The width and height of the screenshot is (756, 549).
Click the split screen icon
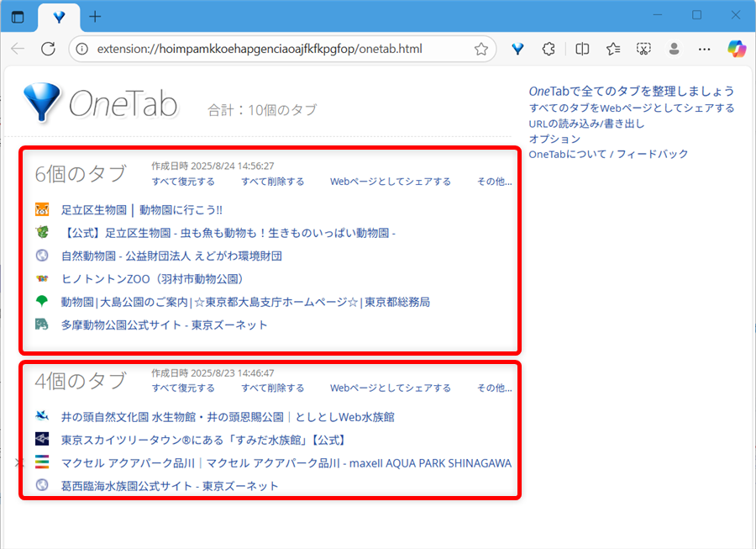pyautogui.click(x=581, y=49)
